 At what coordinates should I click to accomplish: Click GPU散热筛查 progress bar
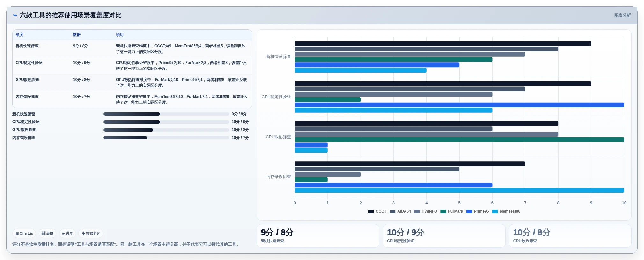coord(166,130)
